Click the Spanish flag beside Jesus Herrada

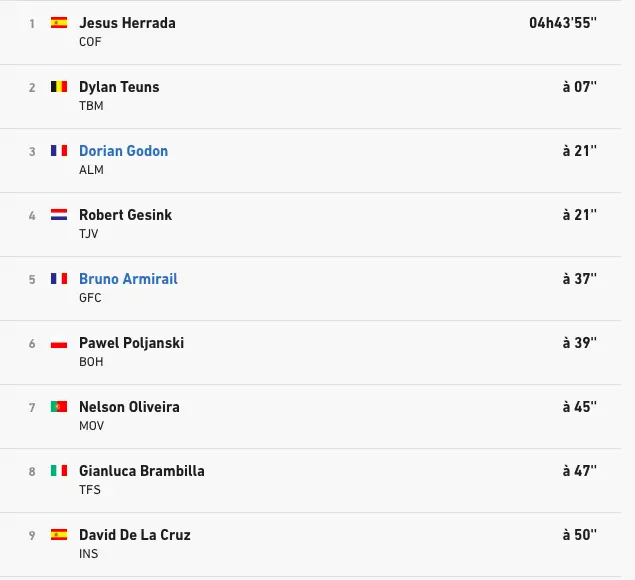(x=59, y=23)
